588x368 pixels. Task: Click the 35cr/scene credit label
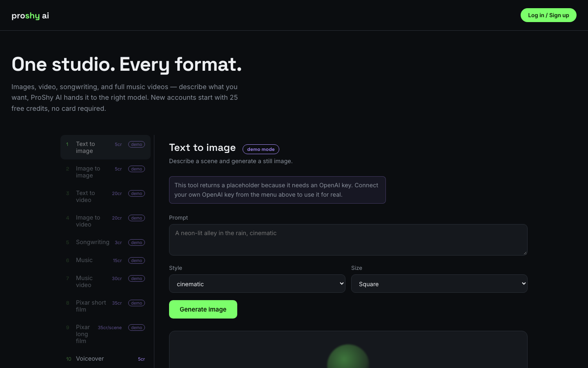point(109,328)
